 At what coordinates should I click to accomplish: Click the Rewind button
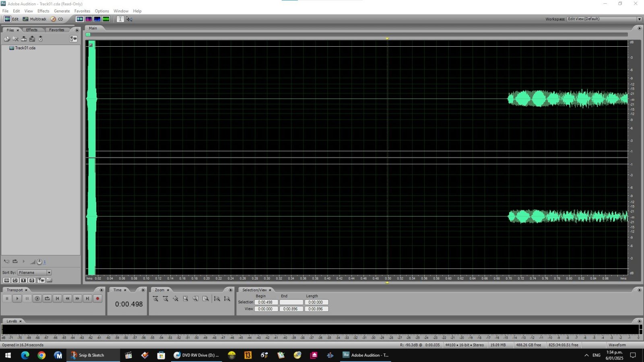(x=67, y=298)
